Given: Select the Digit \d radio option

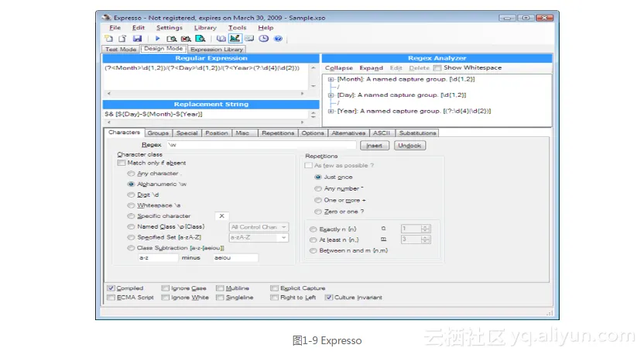Looking at the screenshot, I should pos(131,195).
